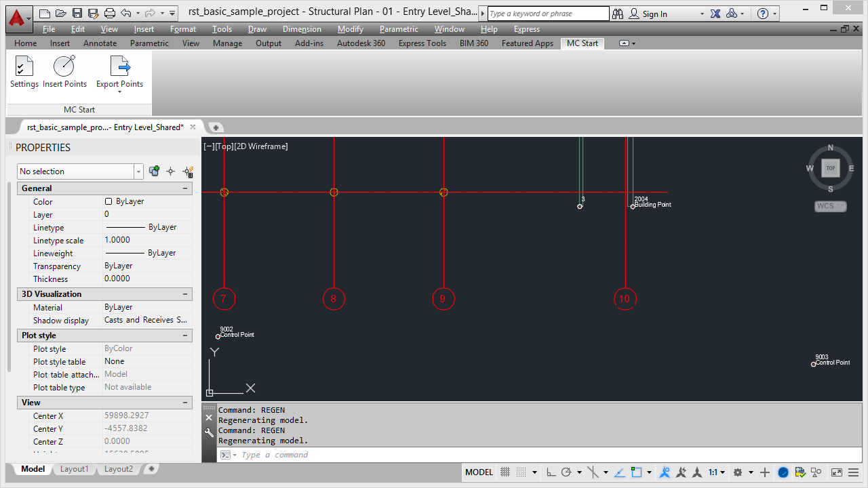Toggle 2D Object Snap in status bar
Image resolution: width=868 pixels, height=488 pixels.
(636, 472)
